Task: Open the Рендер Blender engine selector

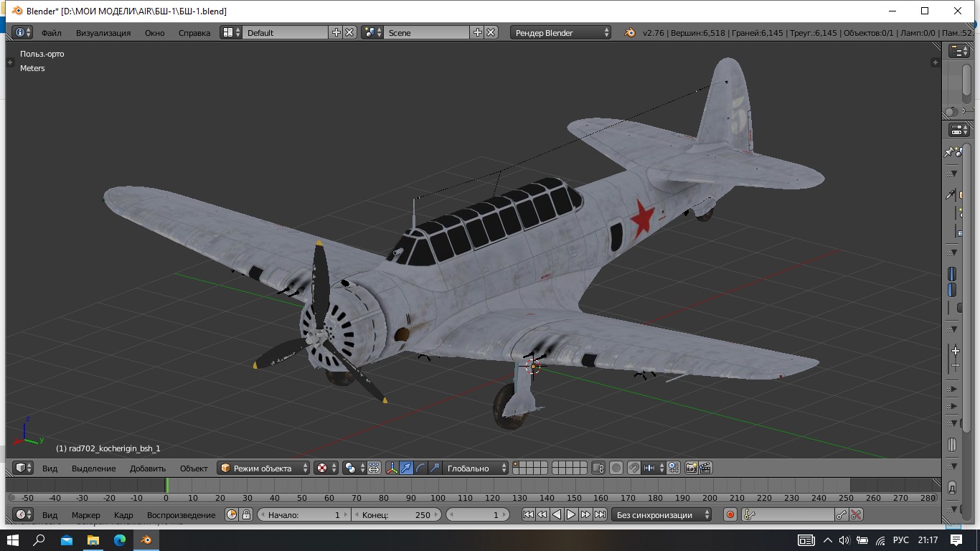Action: pyautogui.click(x=561, y=33)
